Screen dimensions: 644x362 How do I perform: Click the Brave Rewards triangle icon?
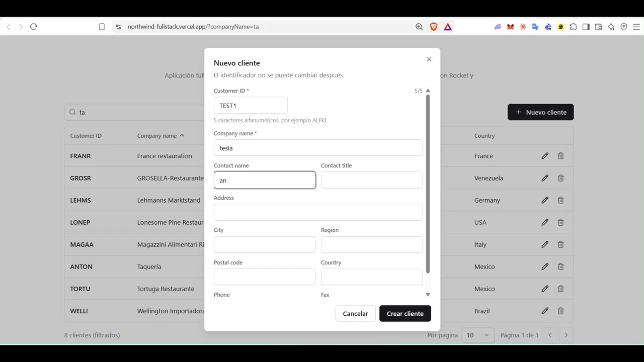[x=448, y=27]
